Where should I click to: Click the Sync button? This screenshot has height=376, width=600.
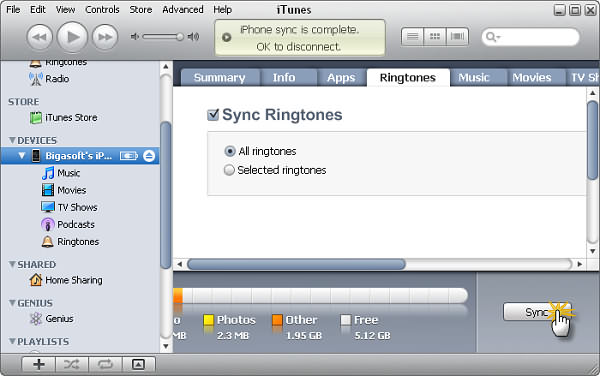click(537, 312)
